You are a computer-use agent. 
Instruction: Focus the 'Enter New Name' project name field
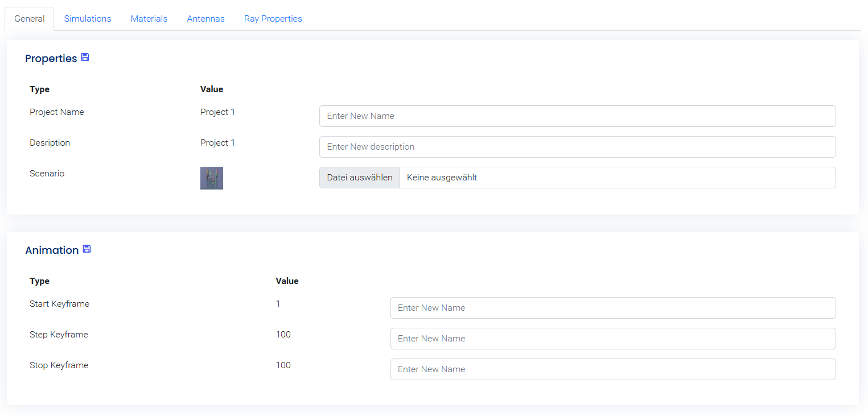tap(577, 116)
